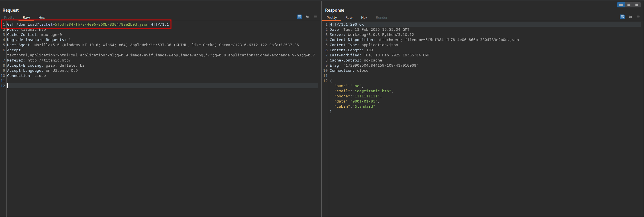Place cursor on empty request line 12
This screenshot has width=644, height=217.
tap(162, 86)
